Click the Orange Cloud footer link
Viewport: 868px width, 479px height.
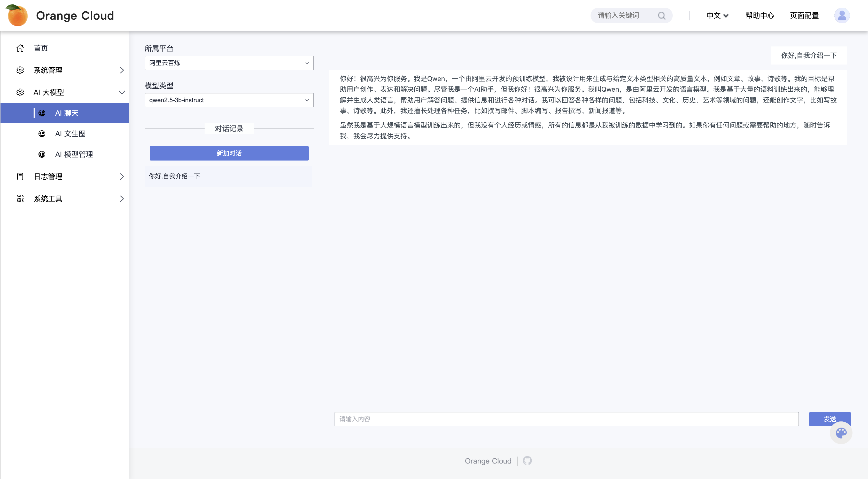pyautogui.click(x=488, y=461)
